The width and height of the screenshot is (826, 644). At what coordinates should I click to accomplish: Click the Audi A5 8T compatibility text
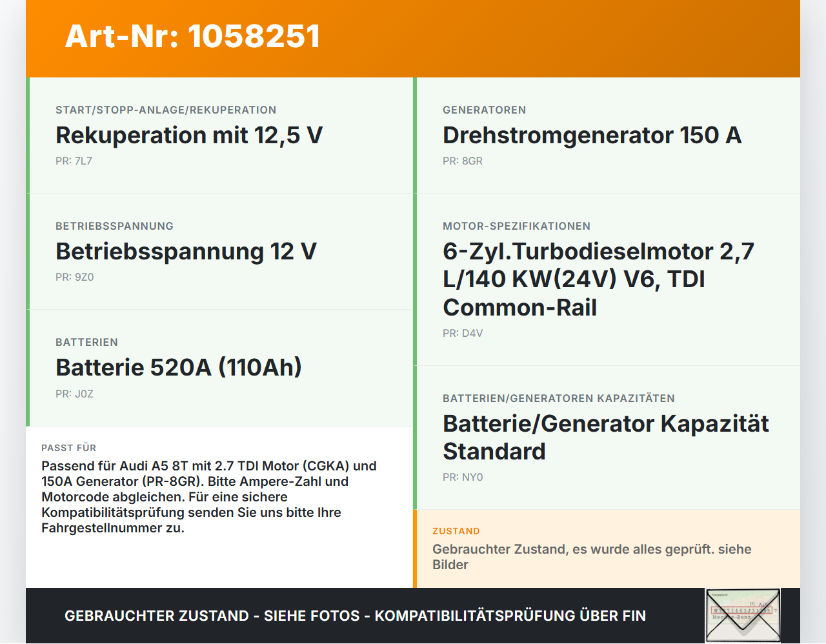point(209,497)
